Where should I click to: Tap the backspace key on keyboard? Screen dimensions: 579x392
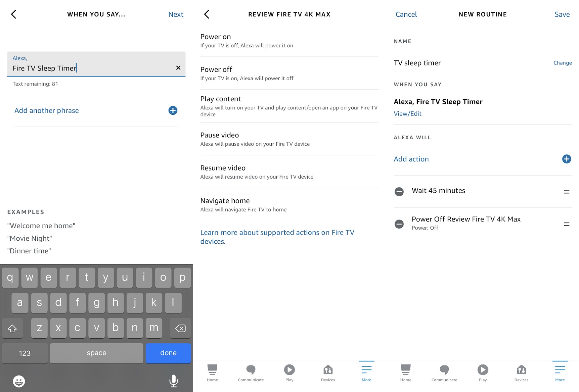point(180,328)
